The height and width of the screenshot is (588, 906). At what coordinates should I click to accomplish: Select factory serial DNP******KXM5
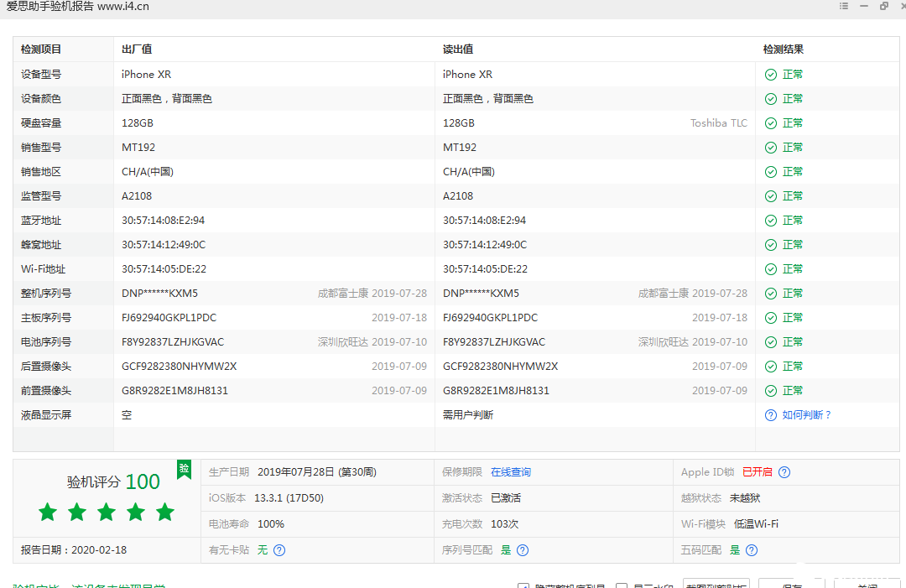pos(159,294)
